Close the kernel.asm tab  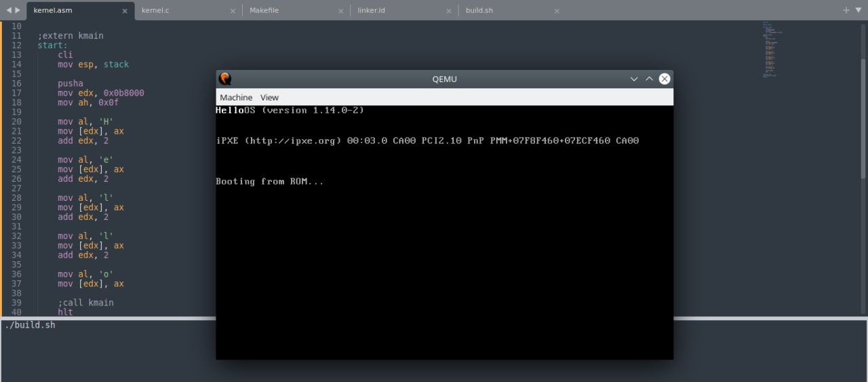pos(125,11)
